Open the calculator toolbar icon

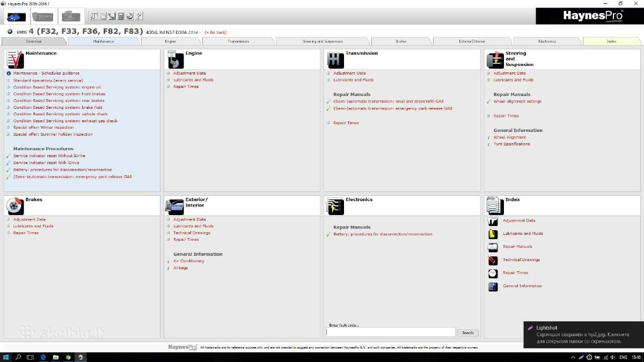[x=121, y=16]
